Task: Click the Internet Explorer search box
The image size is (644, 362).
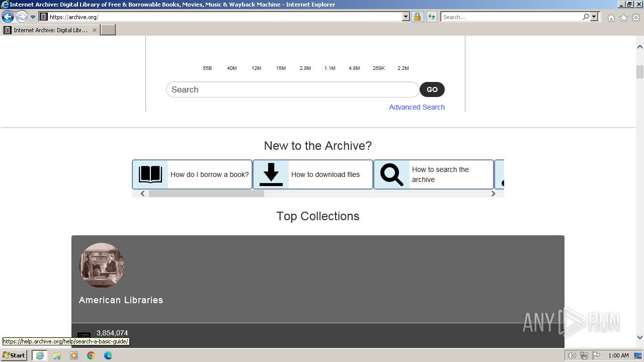Action: click(x=511, y=17)
